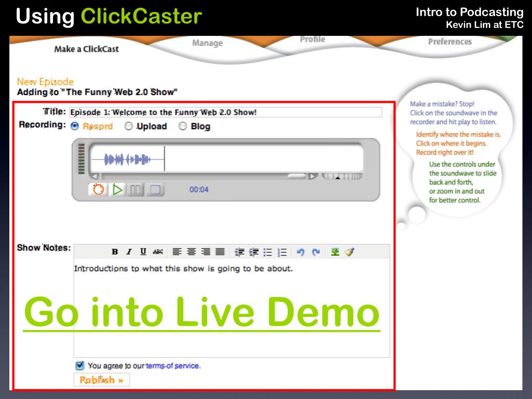Insert a numbered list
This screenshot has width=532, height=399.
coord(282,252)
